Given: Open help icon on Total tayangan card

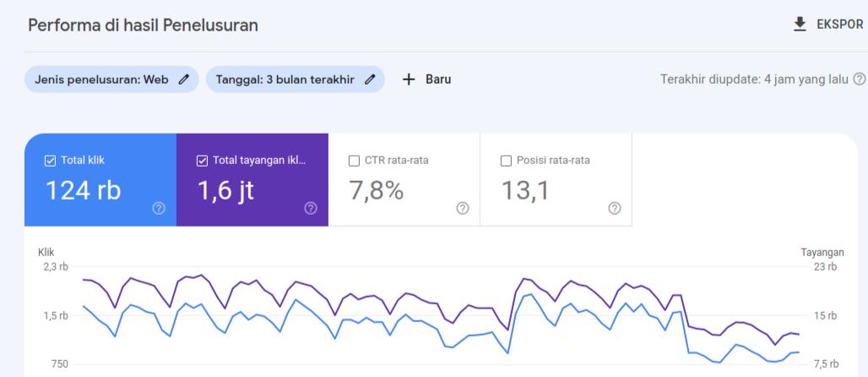Looking at the screenshot, I should (x=311, y=209).
